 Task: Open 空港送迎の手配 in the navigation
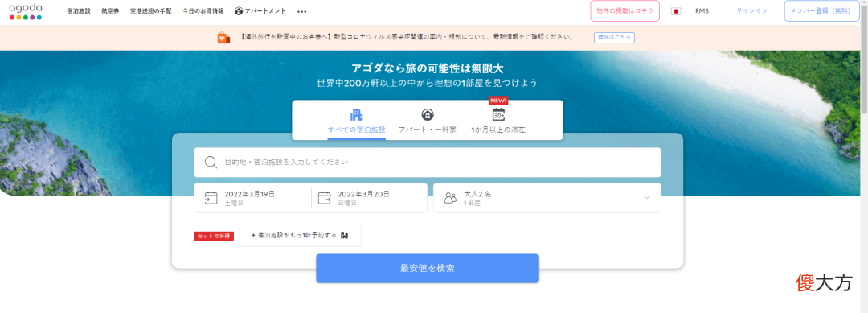150,11
